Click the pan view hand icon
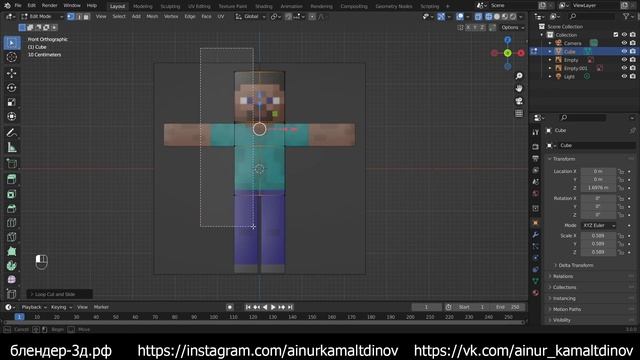The width and height of the screenshot is (640, 360). (x=519, y=88)
